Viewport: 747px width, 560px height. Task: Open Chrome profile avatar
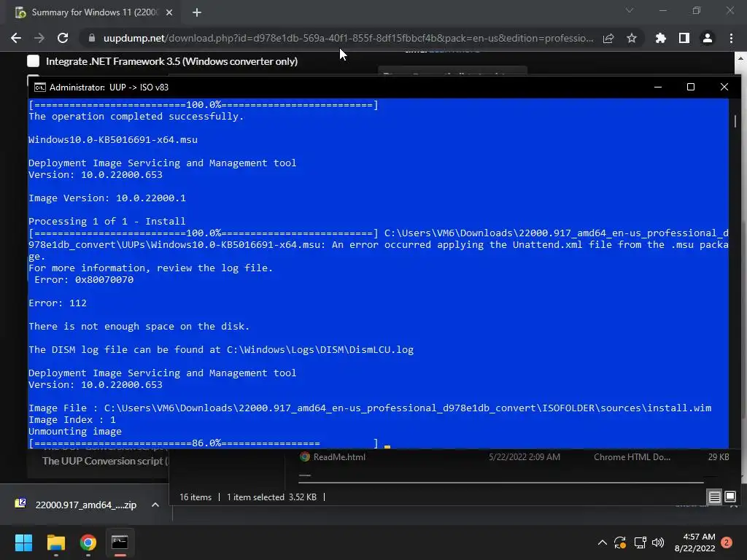click(708, 38)
